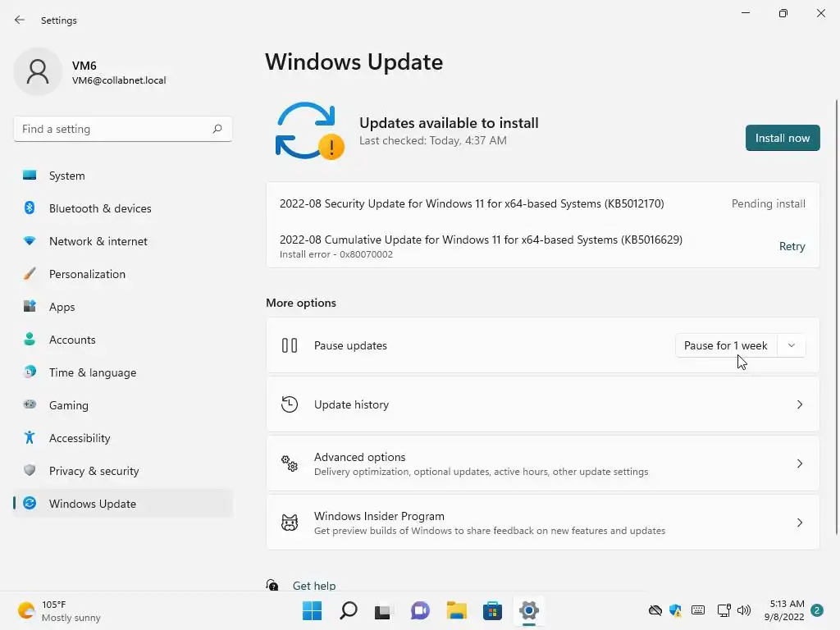Open Privacy & security settings
Screen dimensions: 840x630
click(123, 470)
